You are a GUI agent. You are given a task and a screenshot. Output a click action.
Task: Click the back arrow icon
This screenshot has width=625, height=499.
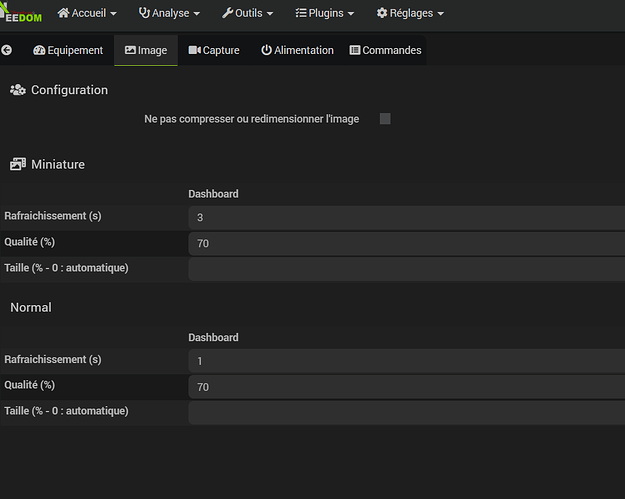tap(6, 50)
